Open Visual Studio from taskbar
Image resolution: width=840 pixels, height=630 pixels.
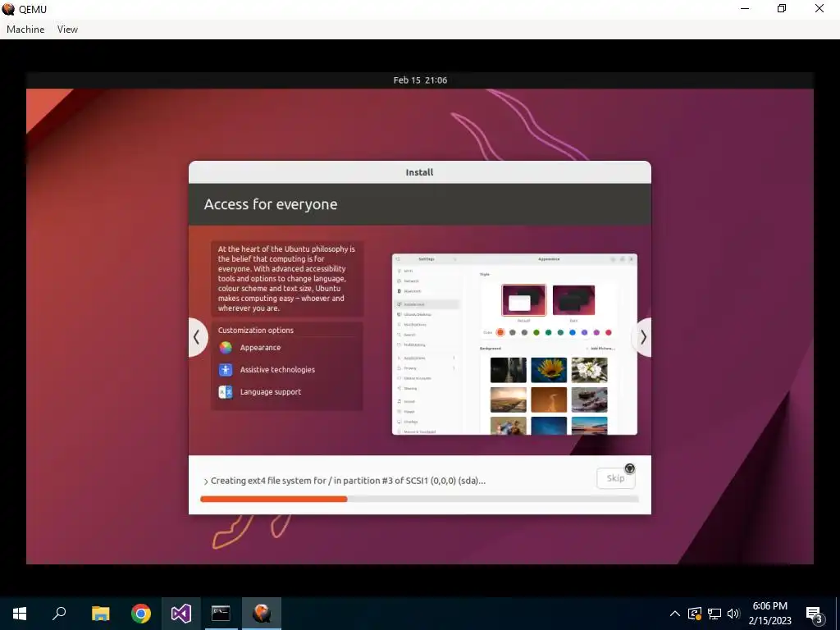(181, 614)
